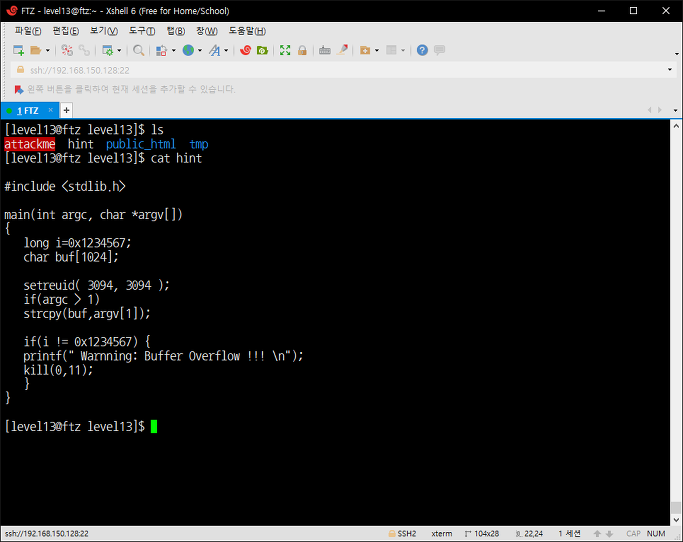Image resolution: width=683 pixels, height=542 pixels.
Task: Launch Xmanager from the red swirl icon
Action: point(246,51)
